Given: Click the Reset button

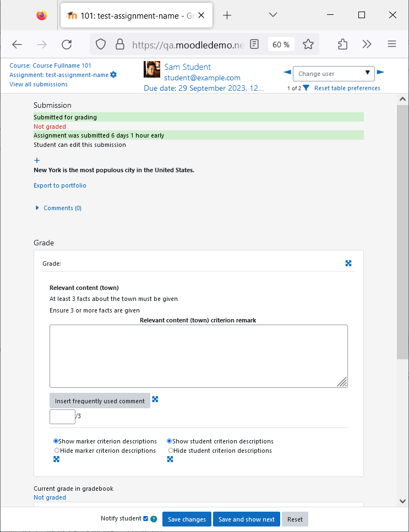Looking at the screenshot, I should pyautogui.click(x=295, y=519).
